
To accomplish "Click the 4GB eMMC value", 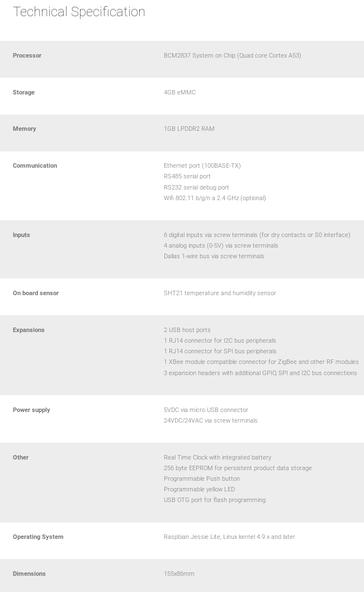I will click(x=179, y=92).
